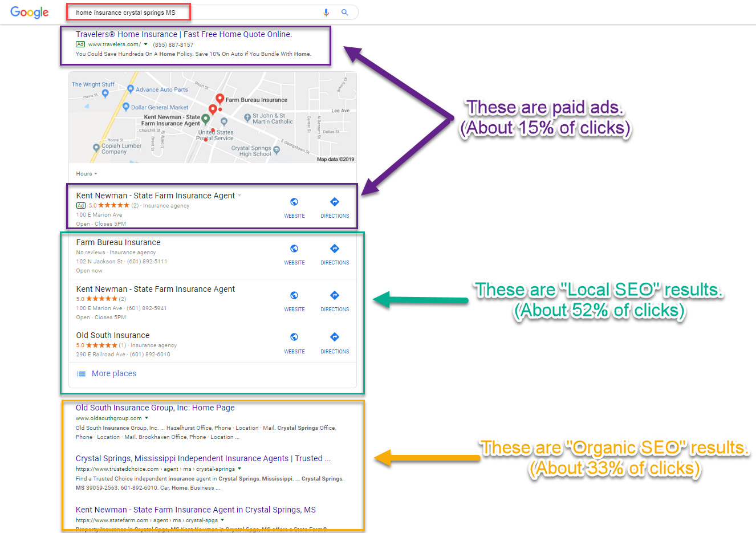This screenshot has height=533, width=756.
Task: Click the More places link text
Action: coord(114,373)
